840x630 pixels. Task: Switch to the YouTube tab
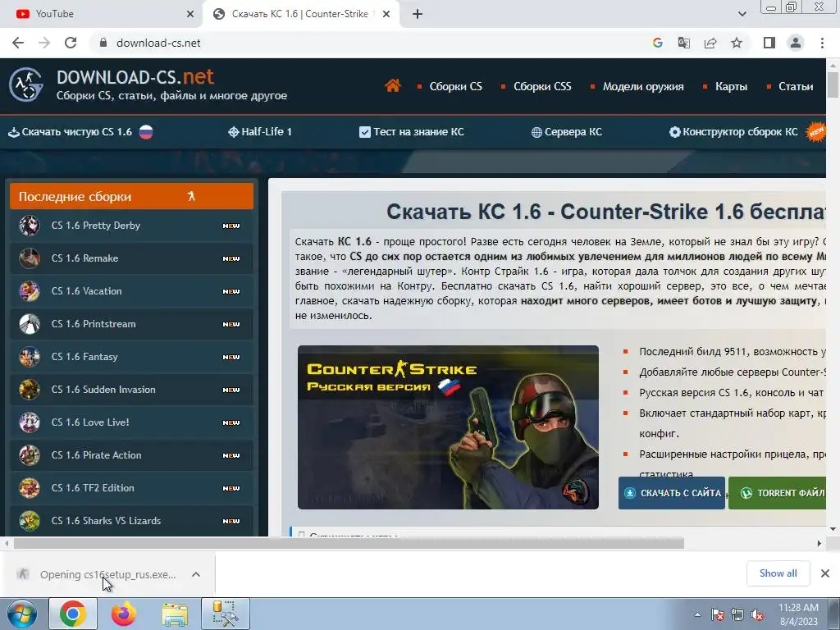[101, 14]
